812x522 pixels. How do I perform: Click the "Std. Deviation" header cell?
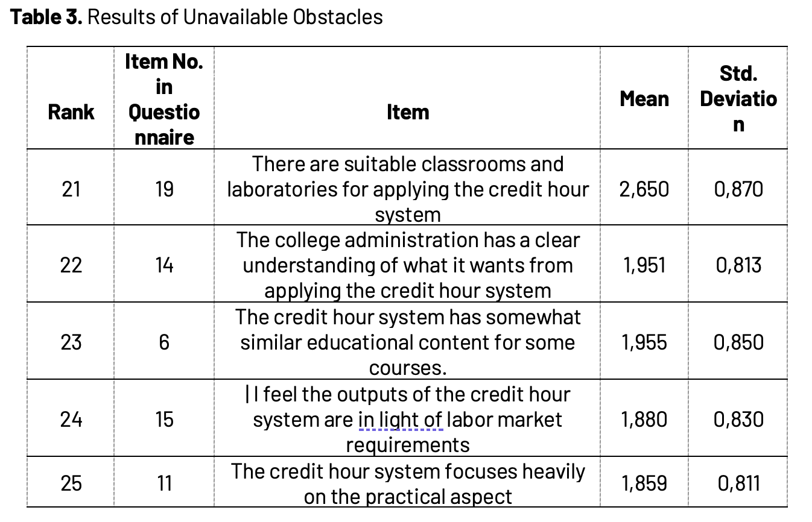(738, 99)
